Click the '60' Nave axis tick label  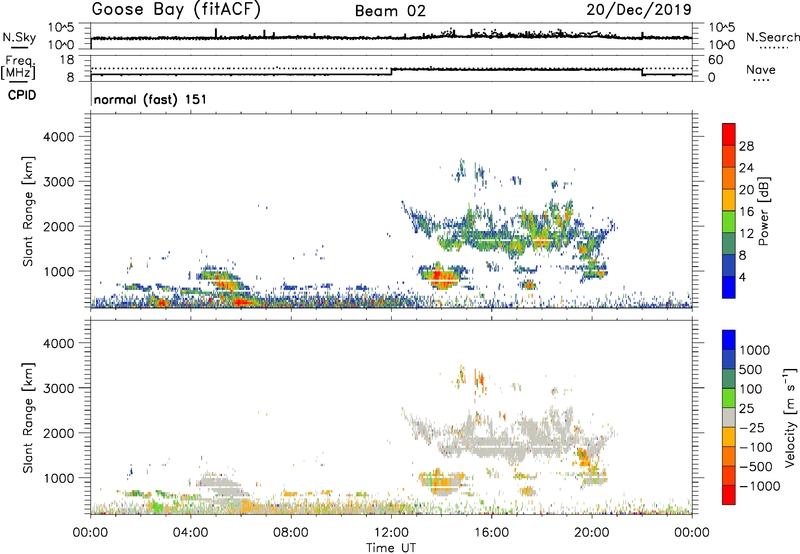pyautogui.click(x=715, y=60)
